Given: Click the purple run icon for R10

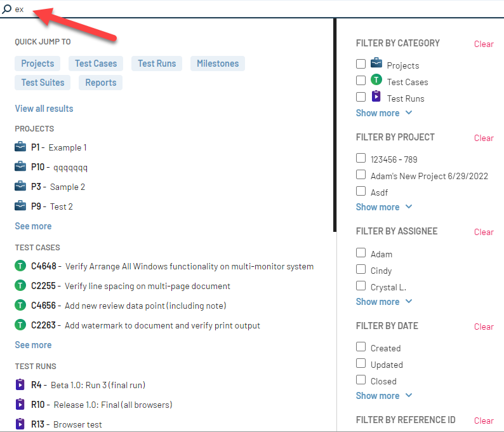Looking at the screenshot, I should (20, 404).
